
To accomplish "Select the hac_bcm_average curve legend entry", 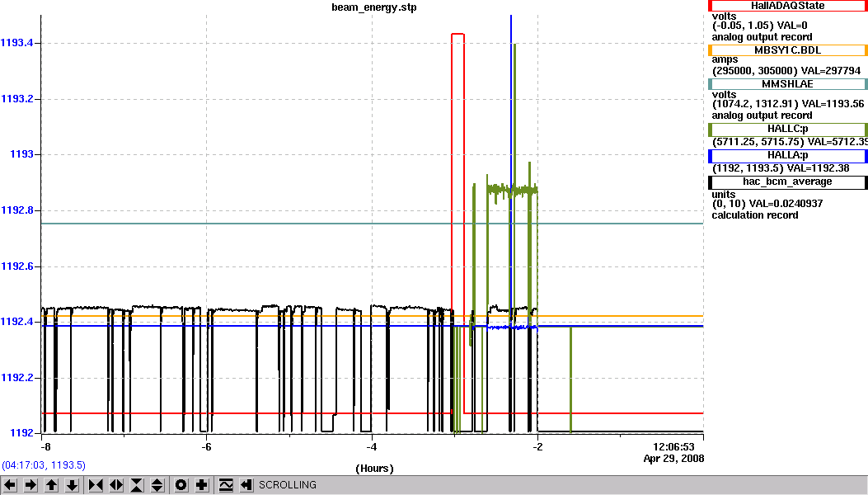I will [x=788, y=182].
